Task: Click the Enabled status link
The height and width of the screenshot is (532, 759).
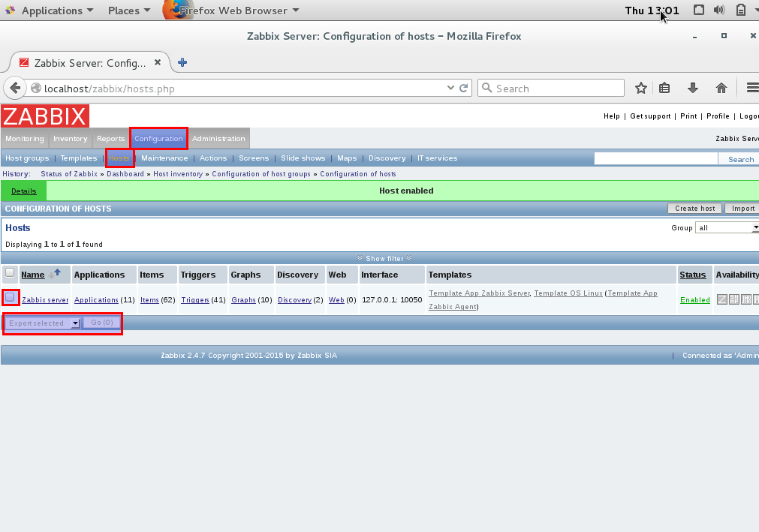Action: pos(695,300)
